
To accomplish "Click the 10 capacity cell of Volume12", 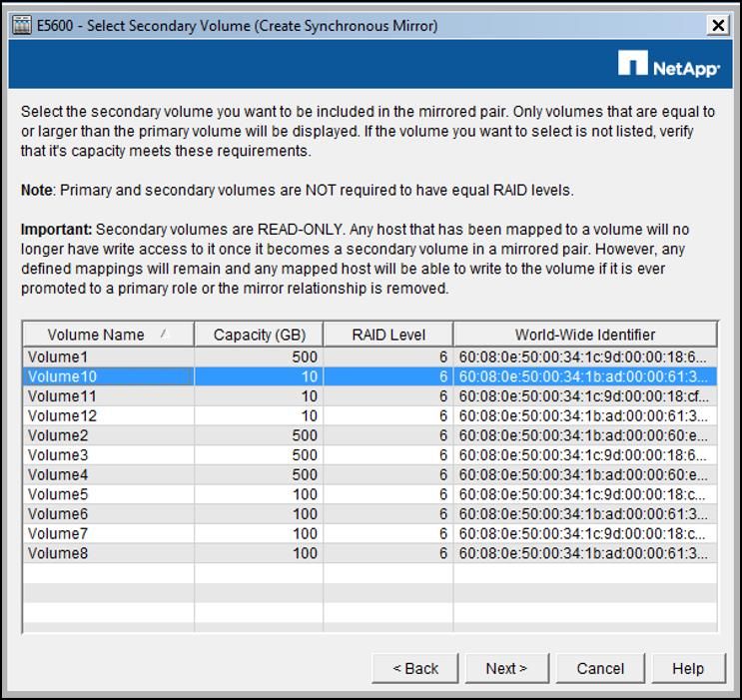I will 259,416.
